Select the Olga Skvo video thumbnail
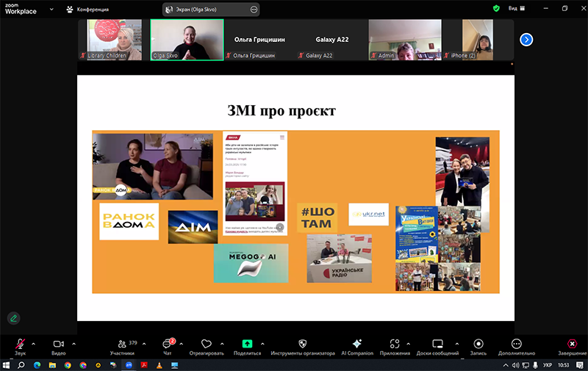 point(187,40)
